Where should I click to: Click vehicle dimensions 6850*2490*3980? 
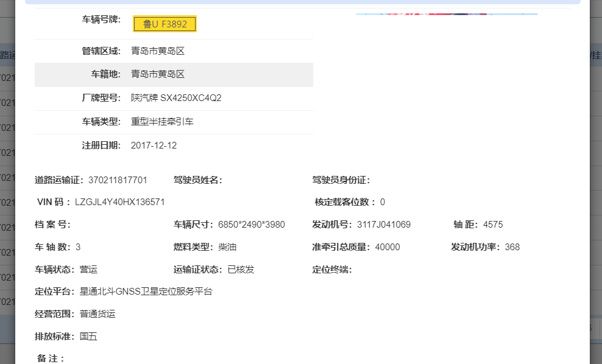251,225
